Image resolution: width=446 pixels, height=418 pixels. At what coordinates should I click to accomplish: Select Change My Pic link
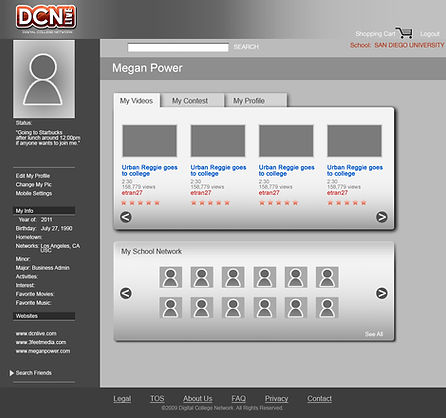tap(33, 185)
